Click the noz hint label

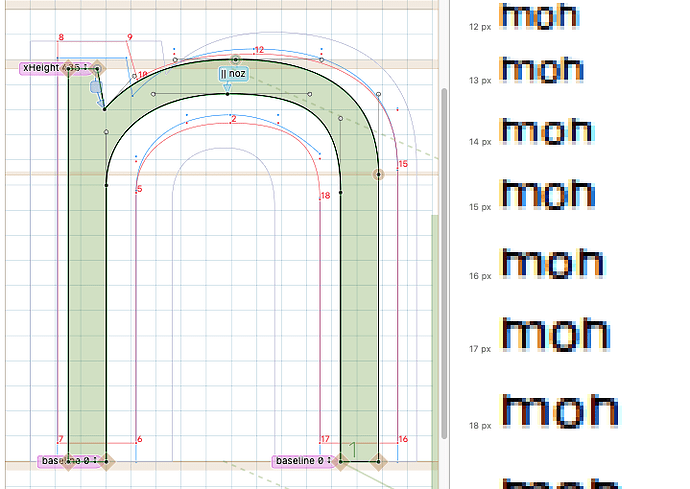pyautogui.click(x=232, y=73)
